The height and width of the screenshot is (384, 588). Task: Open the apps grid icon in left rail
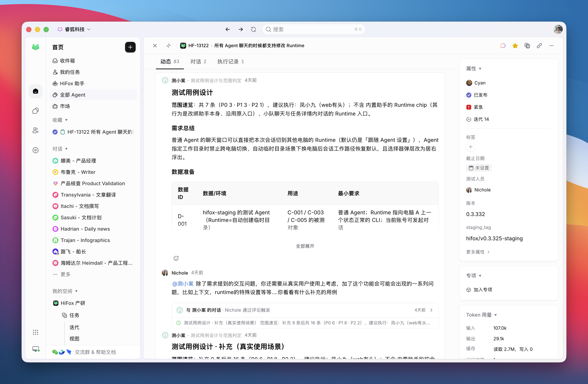pos(36,332)
